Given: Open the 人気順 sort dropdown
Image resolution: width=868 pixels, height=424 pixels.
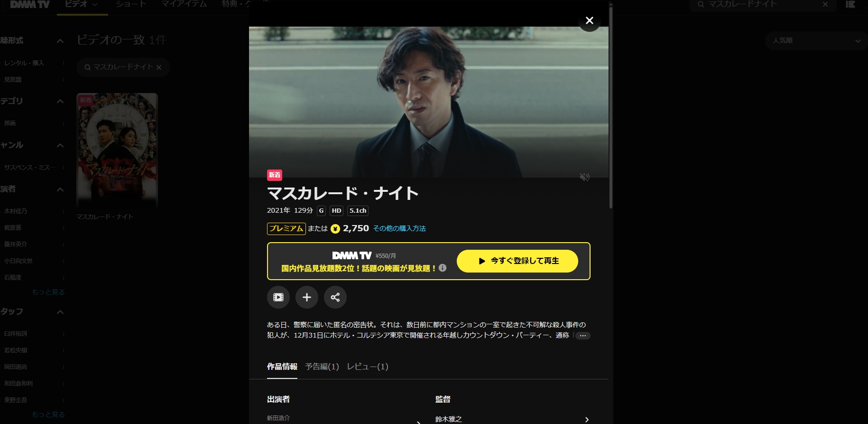Looking at the screenshot, I should tap(816, 40).
